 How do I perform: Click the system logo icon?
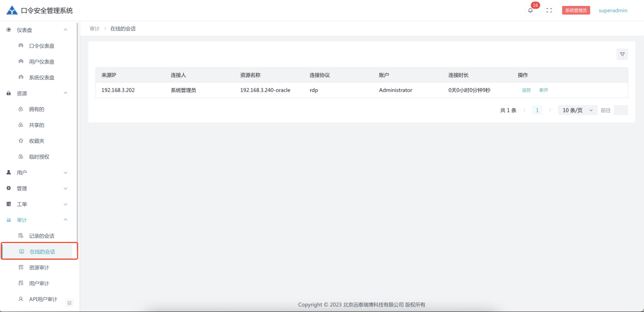pos(12,10)
